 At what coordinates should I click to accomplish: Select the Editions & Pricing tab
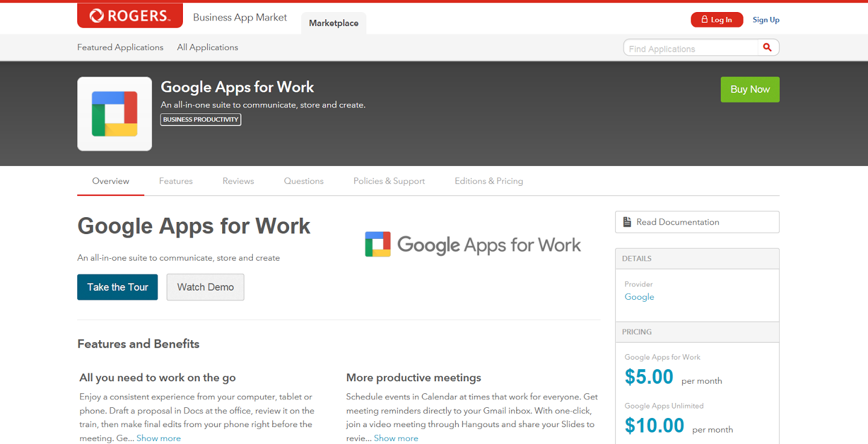coord(489,180)
